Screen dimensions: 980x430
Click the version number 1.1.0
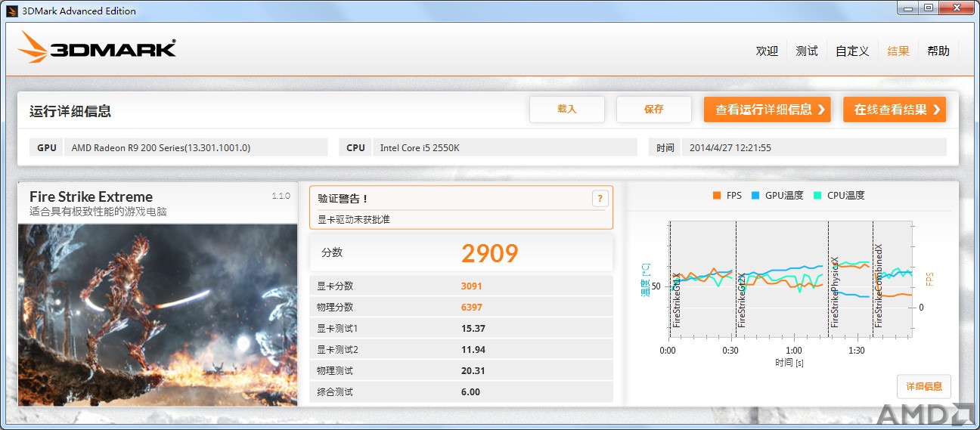click(x=281, y=196)
